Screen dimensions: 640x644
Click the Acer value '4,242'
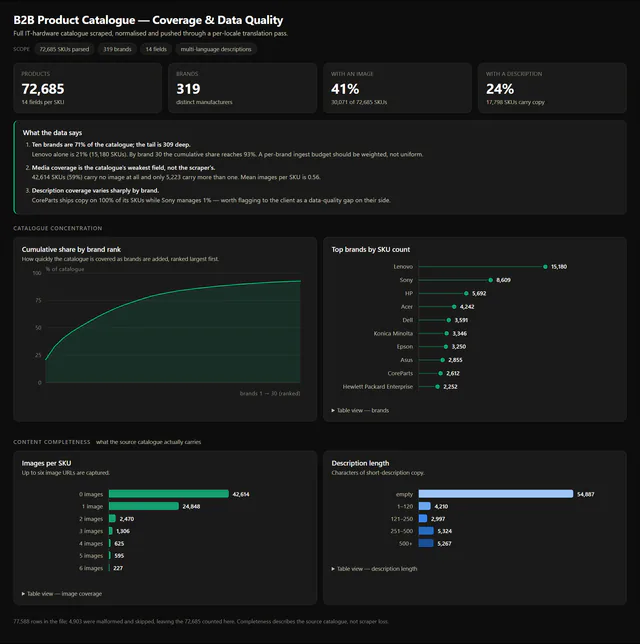[x=467, y=307]
